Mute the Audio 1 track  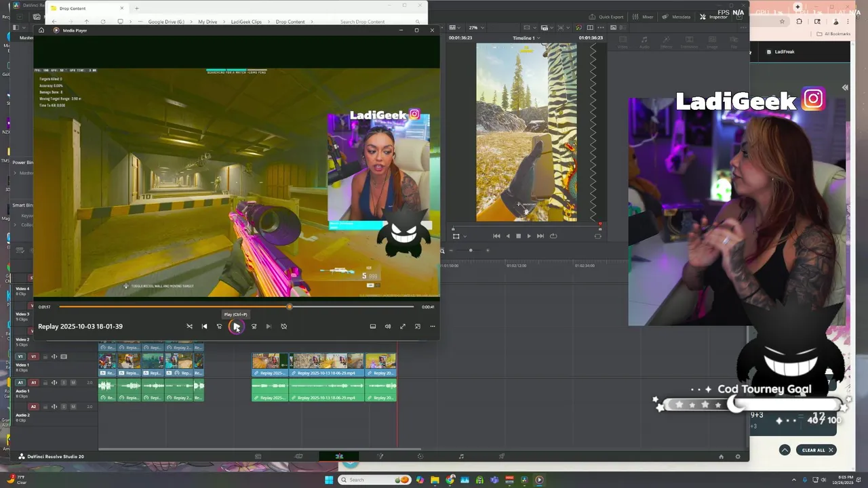click(73, 382)
